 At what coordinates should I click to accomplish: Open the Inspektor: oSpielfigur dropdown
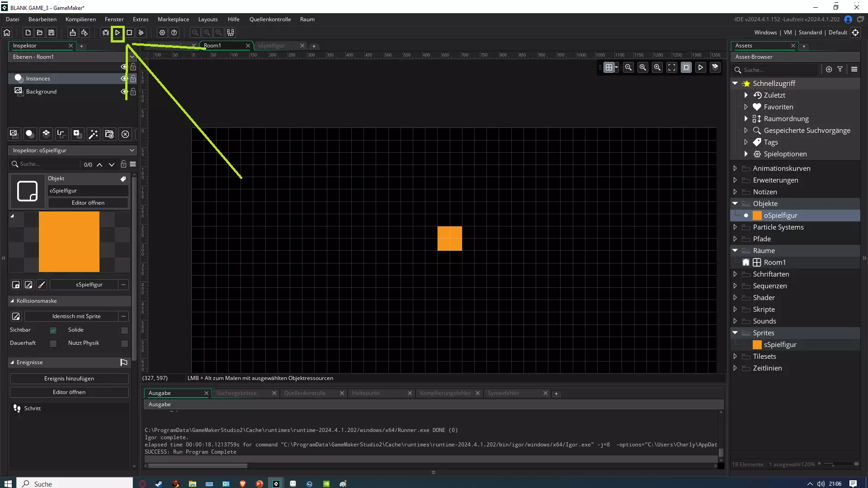132,150
